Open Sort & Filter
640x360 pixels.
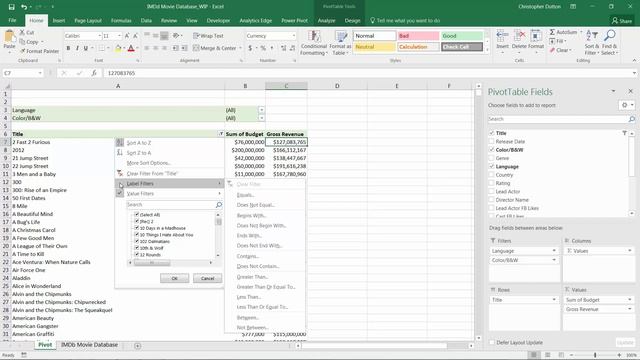tap(591, 42)
